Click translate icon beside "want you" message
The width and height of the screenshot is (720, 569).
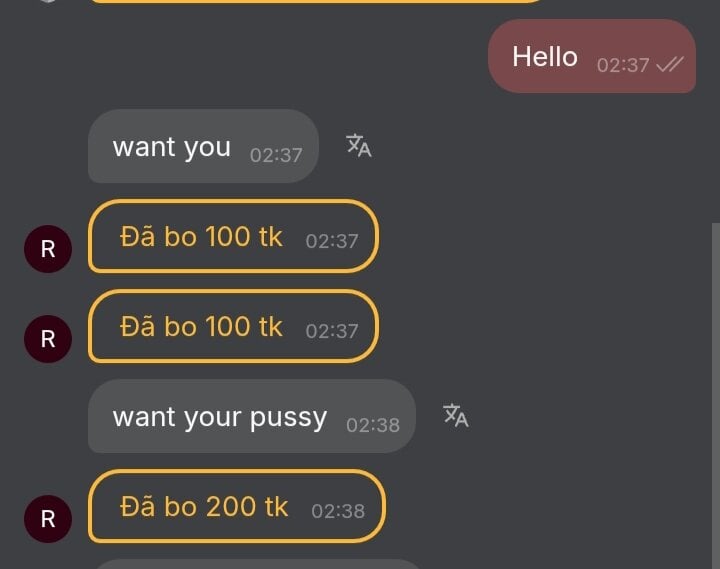tap(359, 146)
